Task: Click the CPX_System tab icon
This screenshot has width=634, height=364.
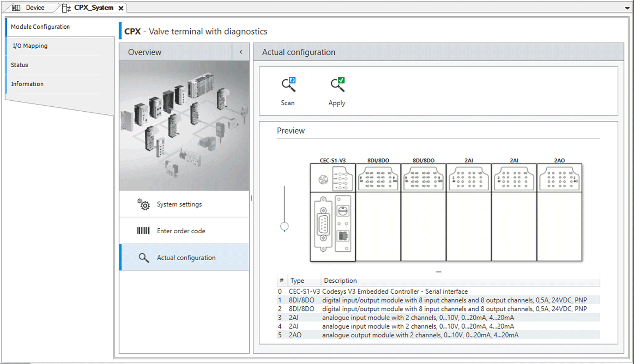Action: pos(66,8)
